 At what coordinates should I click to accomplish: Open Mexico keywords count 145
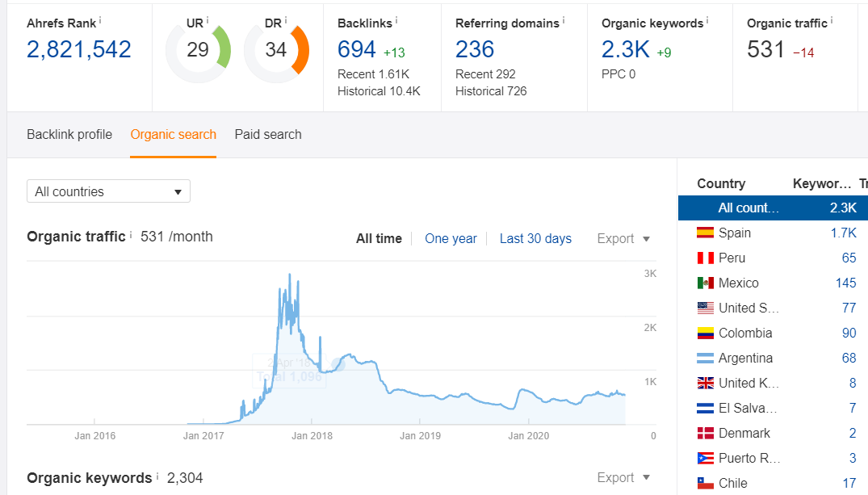pyautogui.click(x=846, y=283)
